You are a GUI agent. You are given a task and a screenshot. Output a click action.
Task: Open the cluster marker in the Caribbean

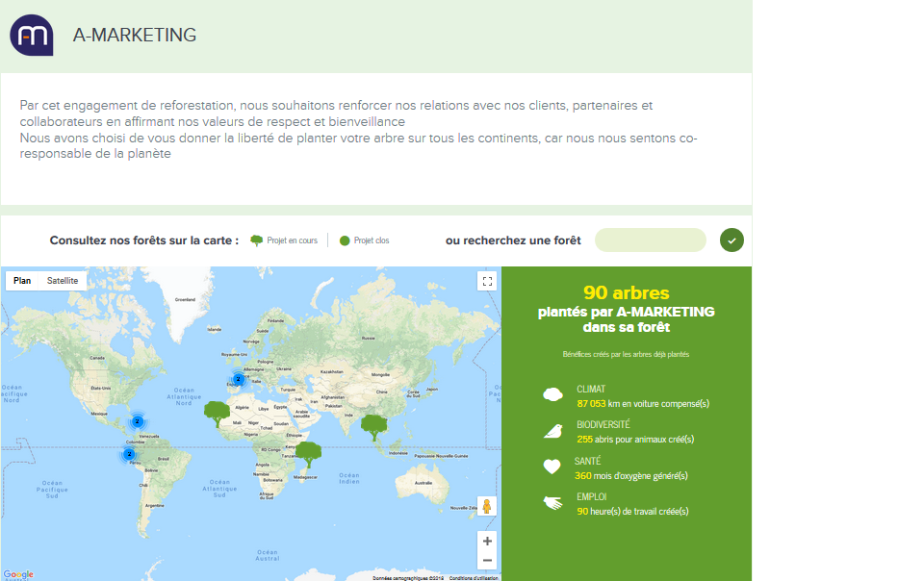[x=138, y=421]
